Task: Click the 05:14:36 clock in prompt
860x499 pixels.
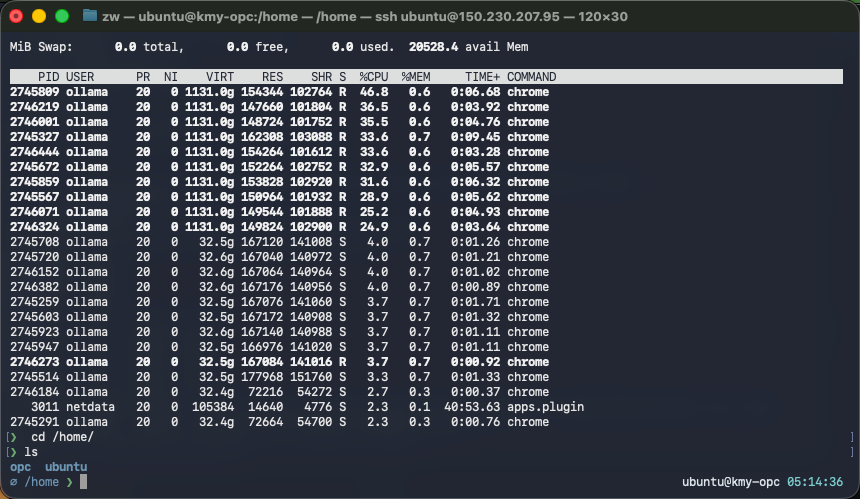Action: pyautogui.click(x=815, y=482)
